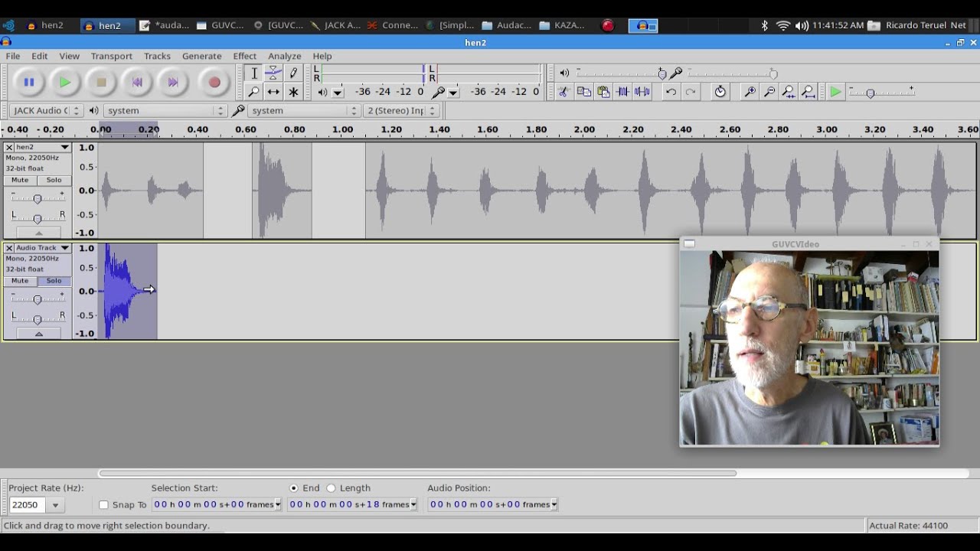The width and height of the screenshot is (980, 551).
Task: Click the Copy icon
Action: pyautogui.click(x=583, y=92)
